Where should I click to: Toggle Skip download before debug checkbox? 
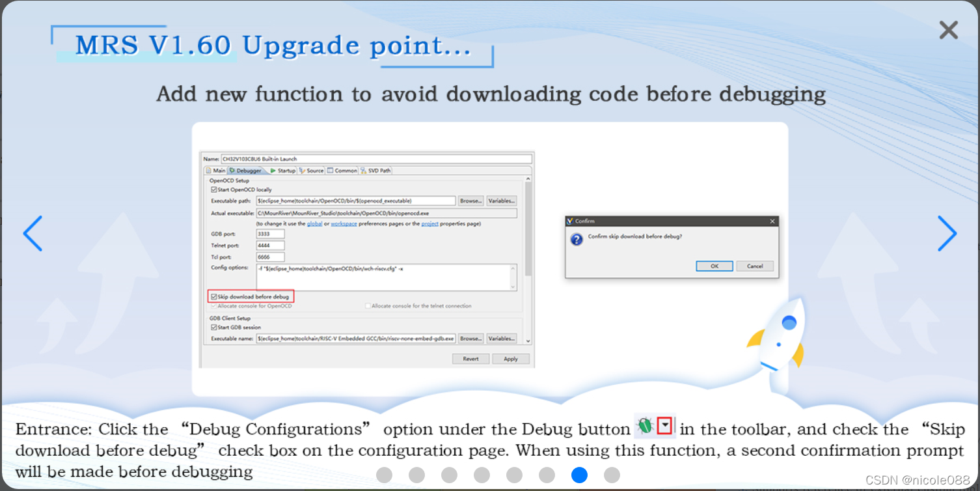coord(213,296)
